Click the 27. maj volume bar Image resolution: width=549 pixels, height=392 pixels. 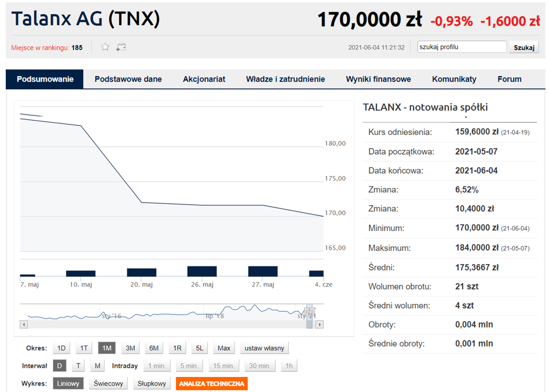tap(262, 271)
